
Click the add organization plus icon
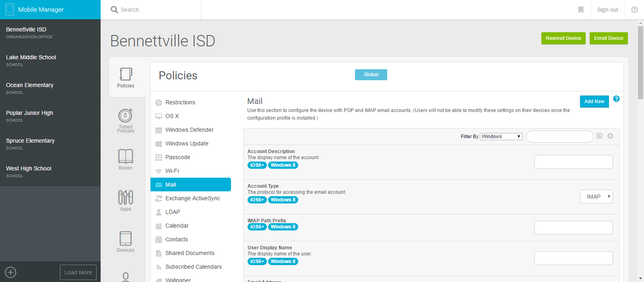11,272
